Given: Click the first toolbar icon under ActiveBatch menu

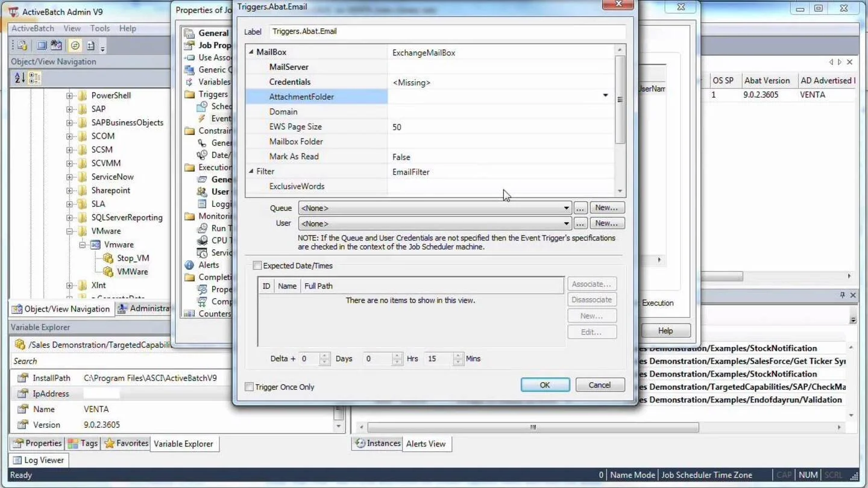Looking at the screenshot, I should point(21,45).
